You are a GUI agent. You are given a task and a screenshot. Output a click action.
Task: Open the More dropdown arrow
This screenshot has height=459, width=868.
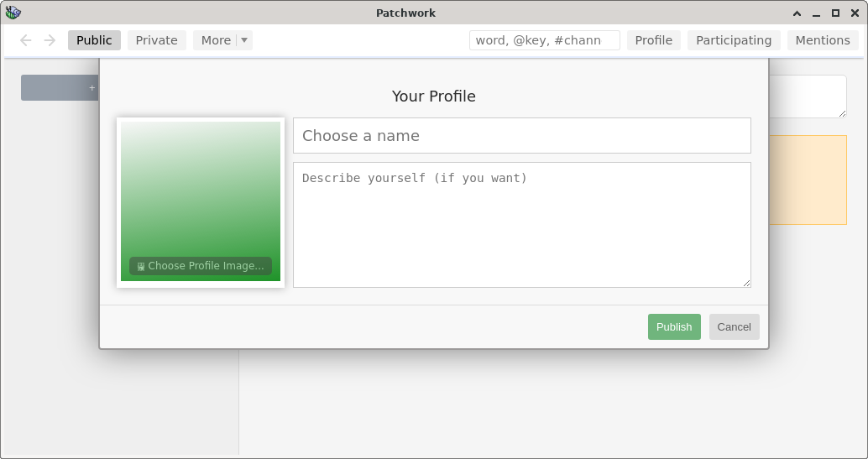pyautogui.click(x=244, y=40)
